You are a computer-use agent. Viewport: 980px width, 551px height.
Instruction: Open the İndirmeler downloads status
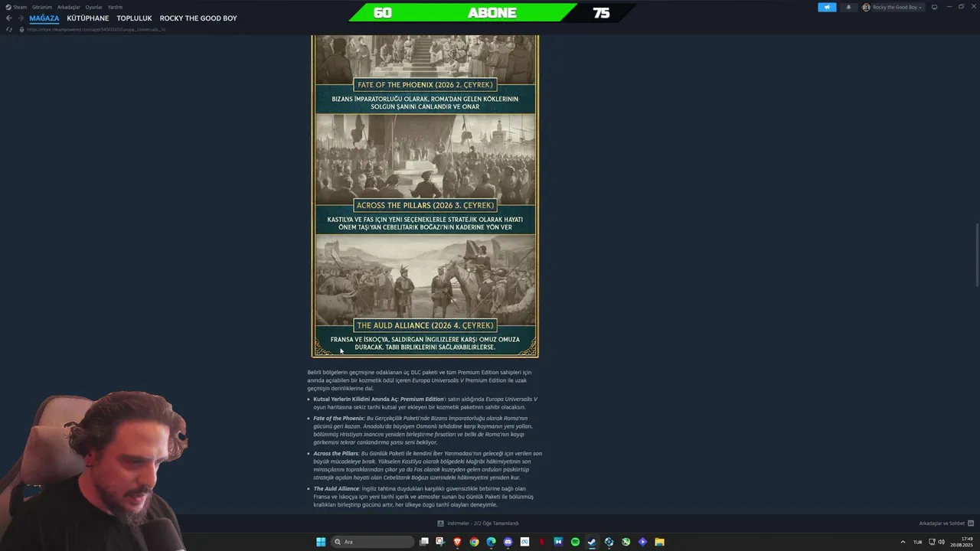pyautogui.click(x=479, y=523)
